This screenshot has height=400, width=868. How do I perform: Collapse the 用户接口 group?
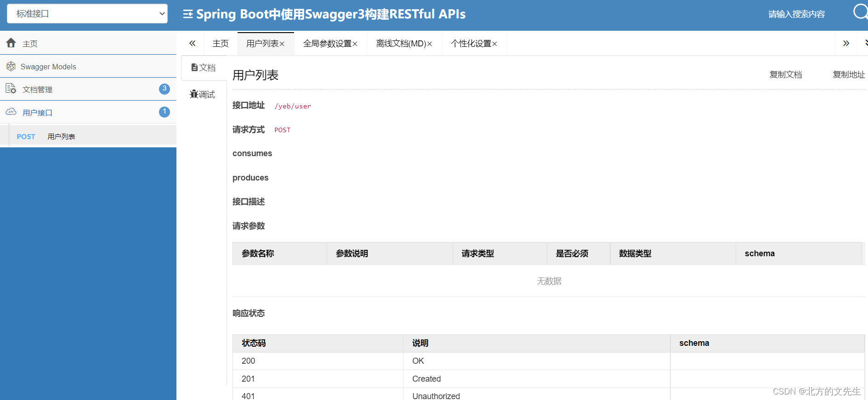[88, 112]
